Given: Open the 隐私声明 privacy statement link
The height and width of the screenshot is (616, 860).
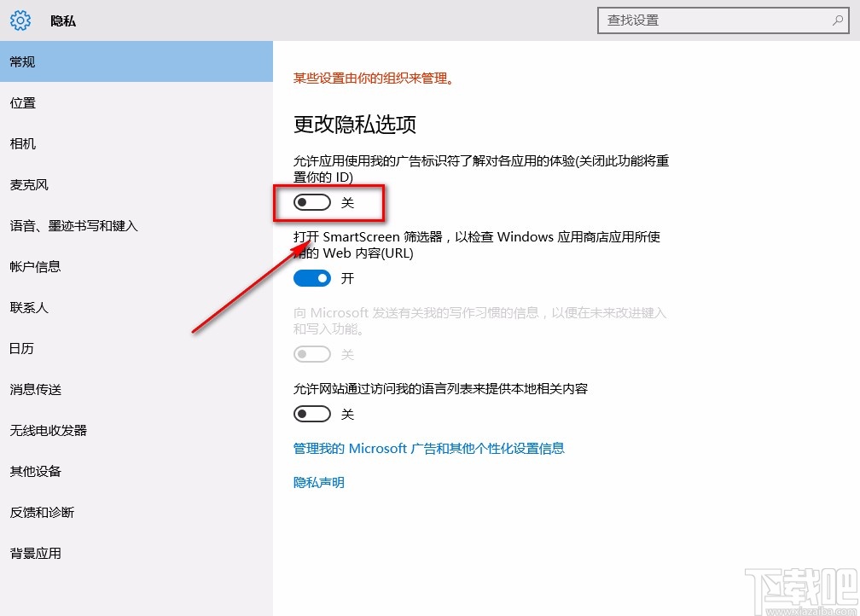Looking at the screenshot, I should click(318, 481).
